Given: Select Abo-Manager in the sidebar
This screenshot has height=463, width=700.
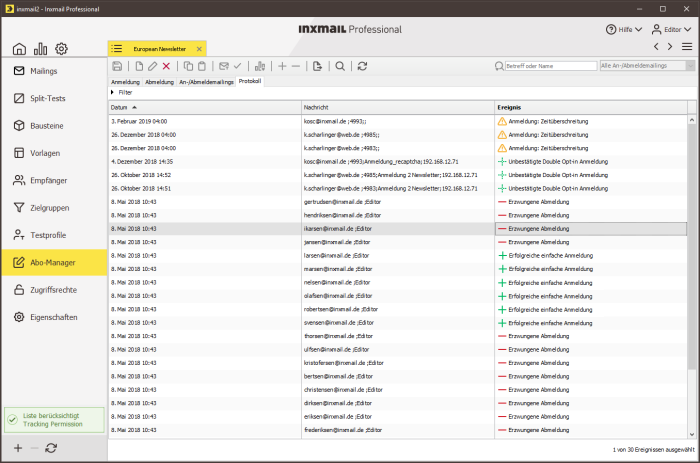Looking at the screenshot, I should [x=54, y=263].
